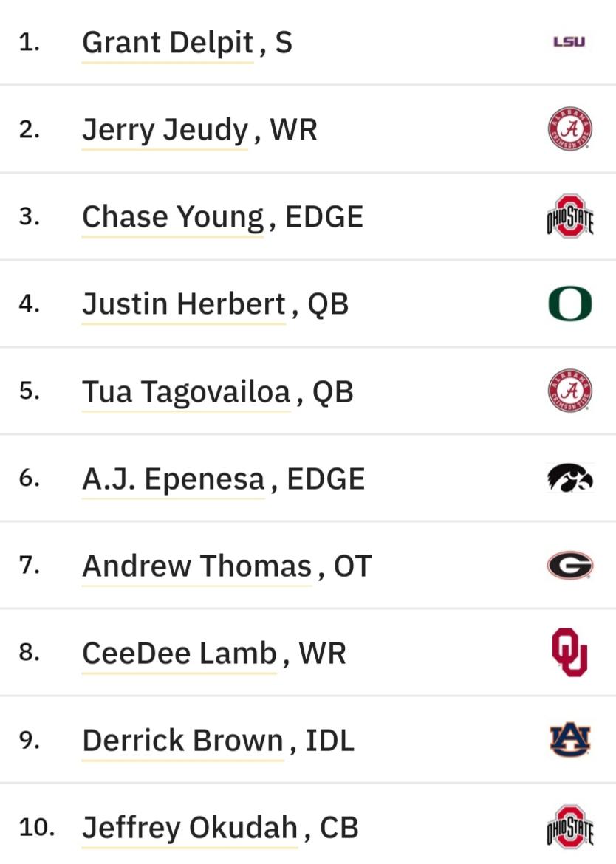This screenshot has height=864, width=616.
Task: Select the Andrew Thomas player link
Action: (196, 566)
